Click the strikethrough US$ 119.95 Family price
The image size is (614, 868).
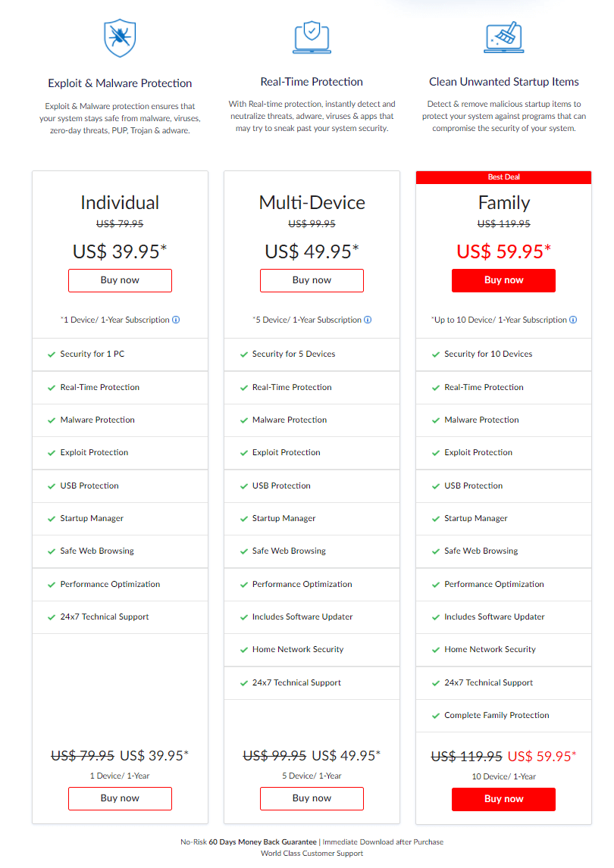click(x=503, y=223)
